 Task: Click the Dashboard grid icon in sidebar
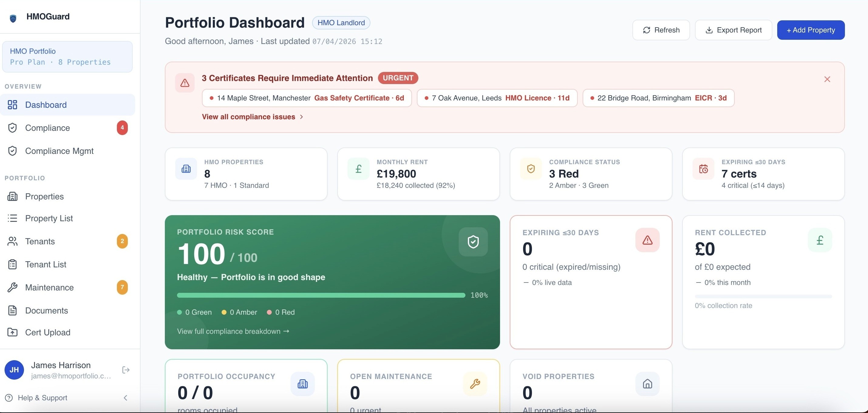tap(12, 105)
